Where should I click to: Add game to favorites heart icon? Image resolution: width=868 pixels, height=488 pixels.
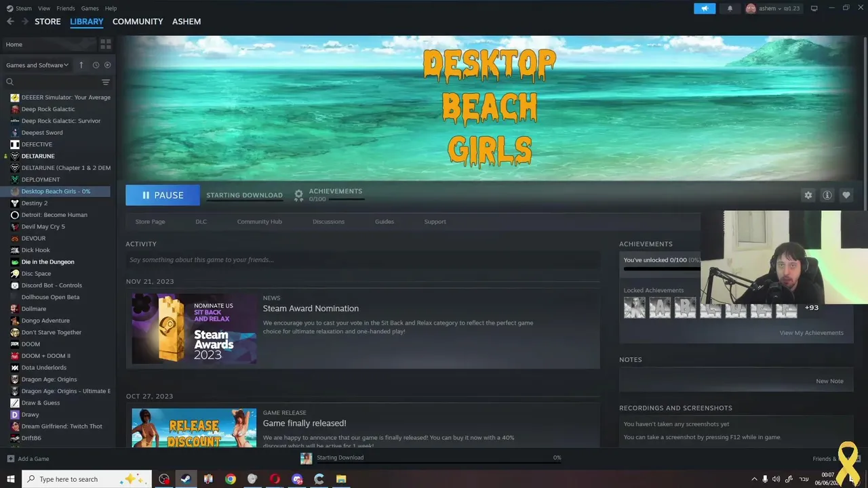pyautogui.click(x=846, y=195)
